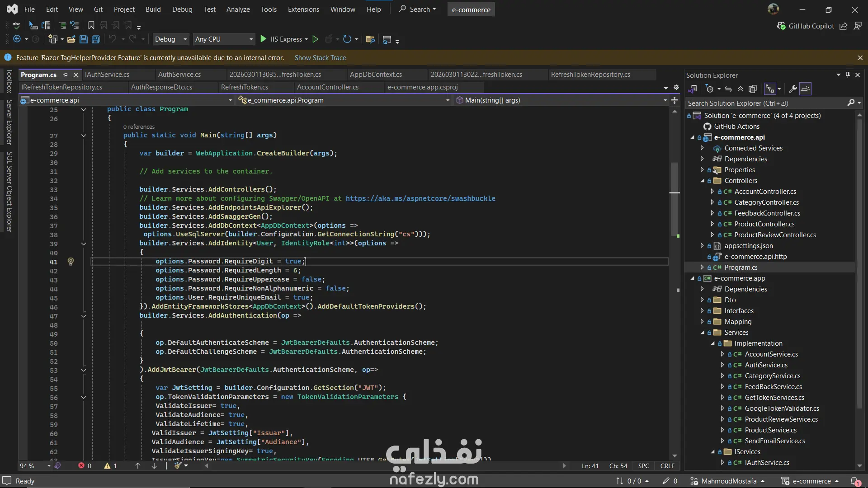
Task: Collapse the Controllers folder in Solution Explorer
Action: coord(703,181)
